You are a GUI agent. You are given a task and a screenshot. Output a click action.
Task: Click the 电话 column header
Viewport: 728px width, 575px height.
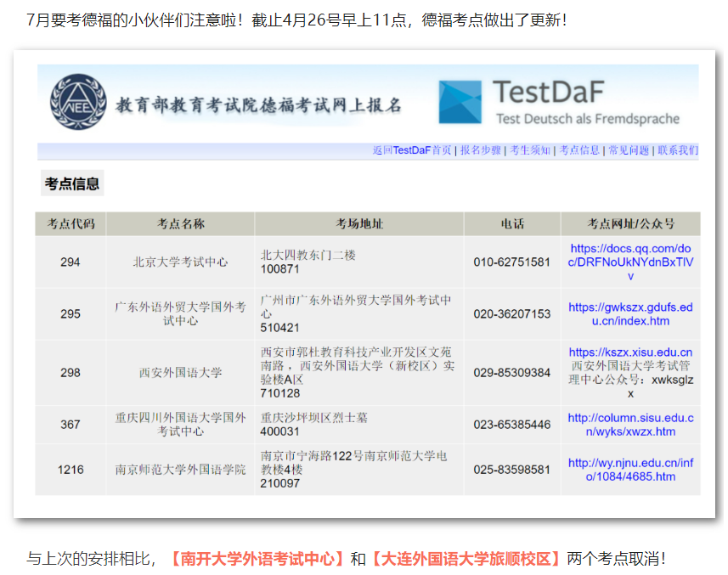click(x=512, y=224)
